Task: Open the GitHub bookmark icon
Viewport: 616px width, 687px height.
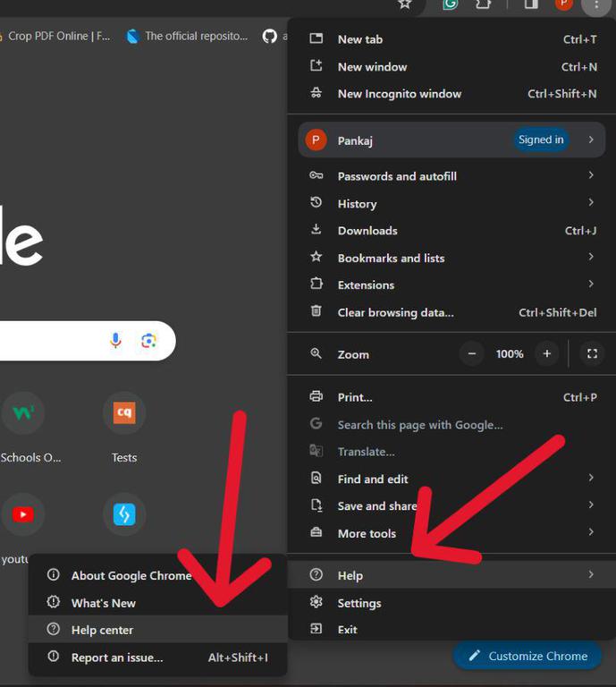Action: 270,36
